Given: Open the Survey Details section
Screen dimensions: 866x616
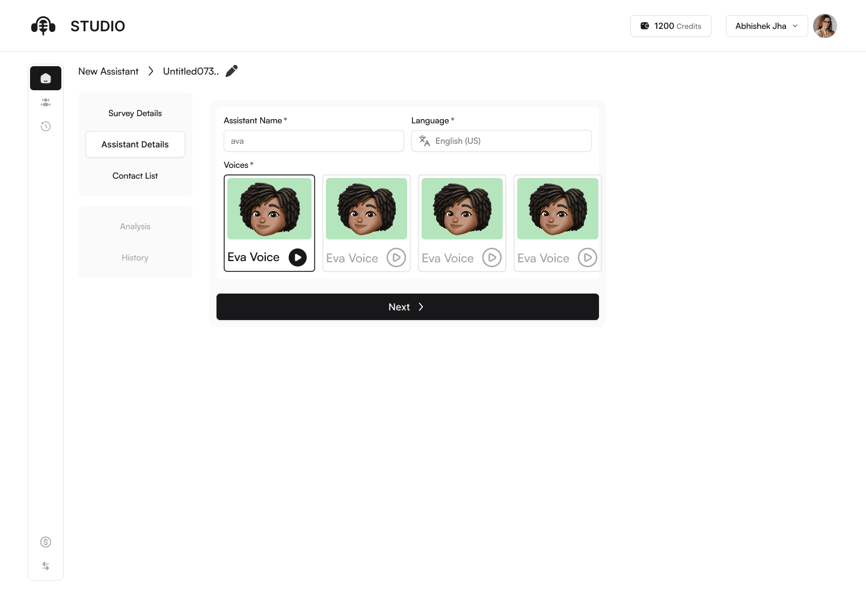Looking at the screenshot, I should point(135,113).
